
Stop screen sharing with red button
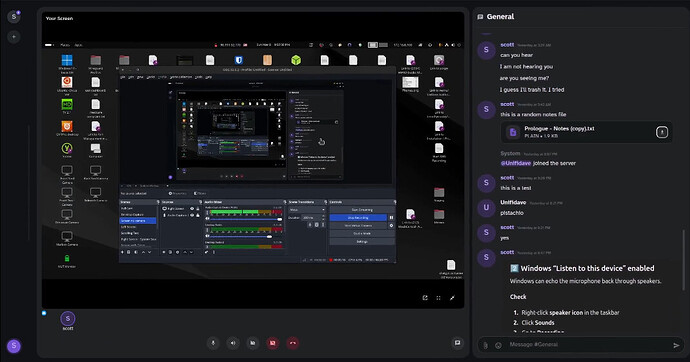pyautogui.click(x=273, y=343)
